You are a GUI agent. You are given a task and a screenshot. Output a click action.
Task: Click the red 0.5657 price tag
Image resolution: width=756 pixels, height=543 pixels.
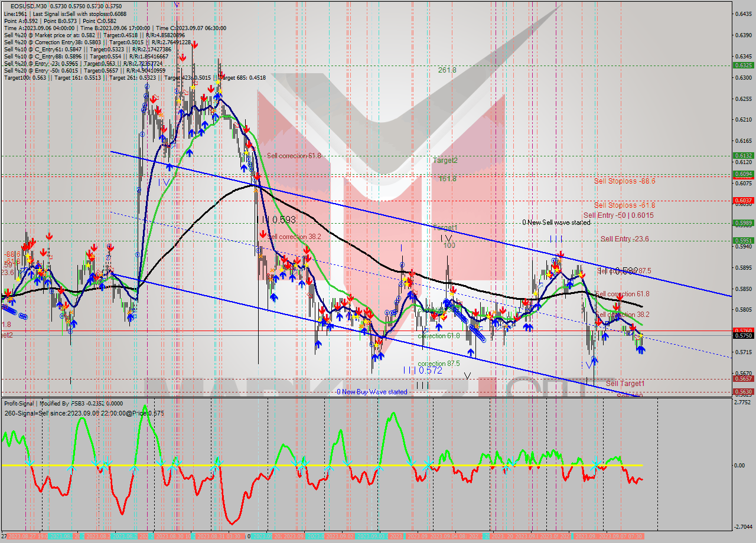coord(742,379)
